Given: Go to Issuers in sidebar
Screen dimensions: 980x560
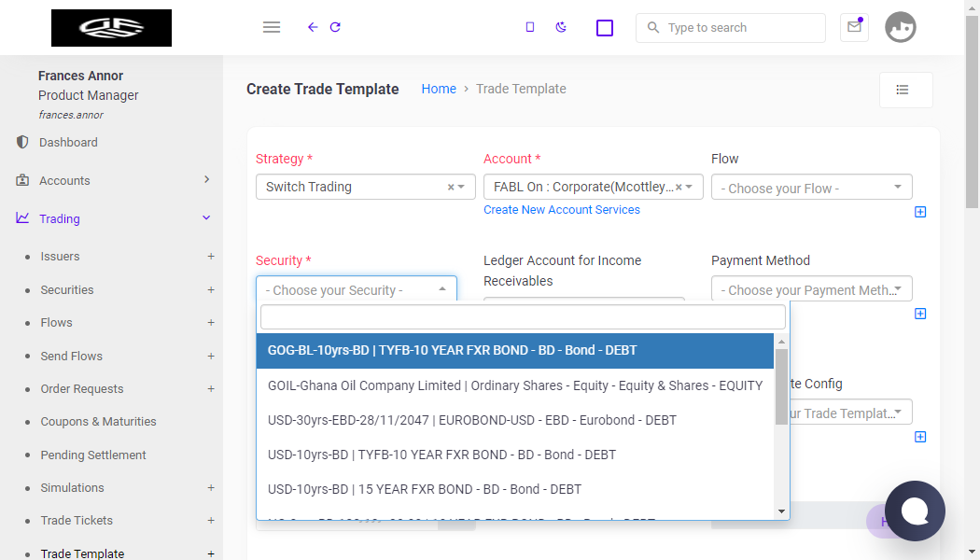Looking at the screenshot, I should 60,257.
